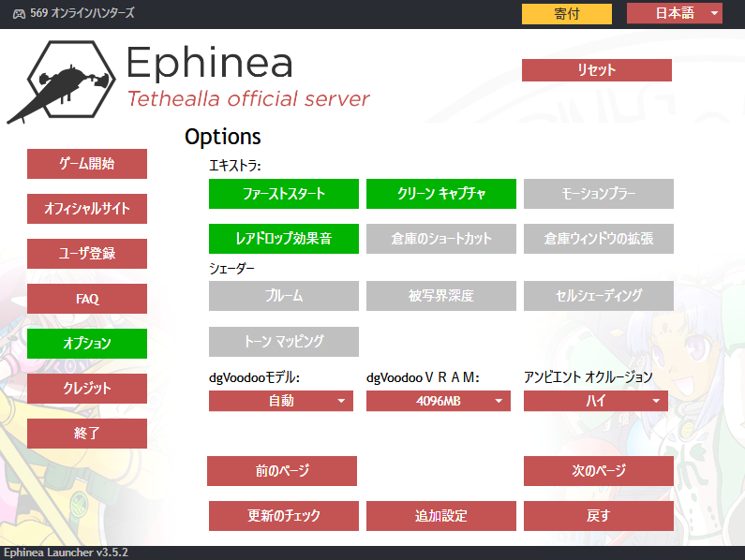The width and height of the screenshot is (745, 560).
Task: Toggle ファーストスタート option
Action: (284, 194)
